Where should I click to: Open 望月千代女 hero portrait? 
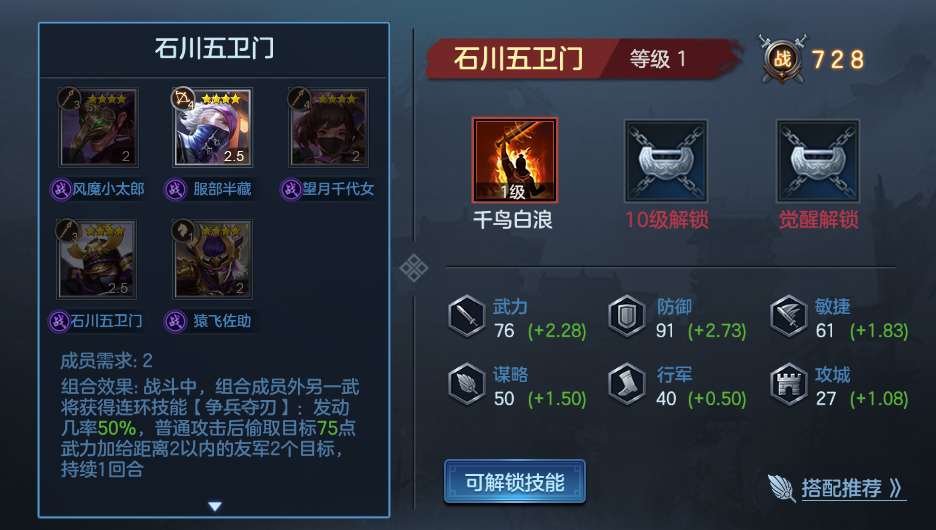[328, 128]
